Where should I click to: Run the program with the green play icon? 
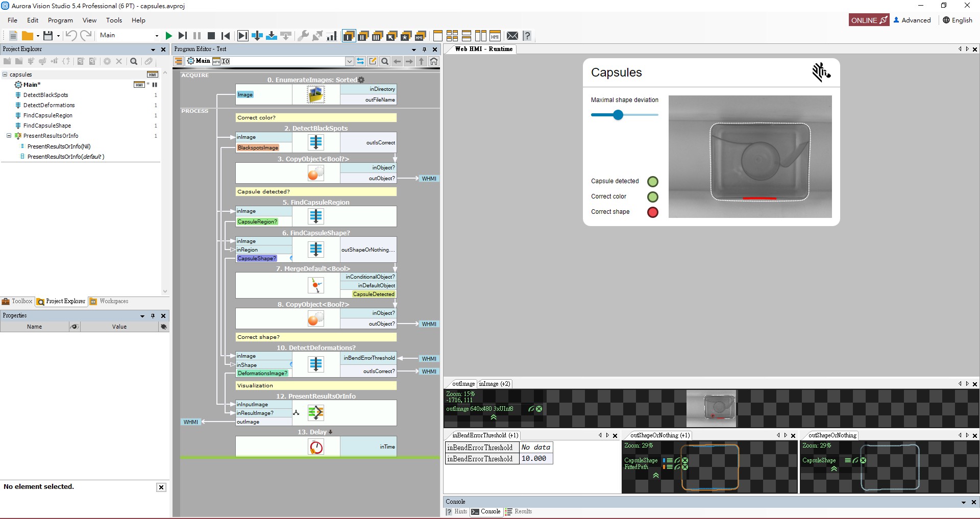(x=169, y=36)
